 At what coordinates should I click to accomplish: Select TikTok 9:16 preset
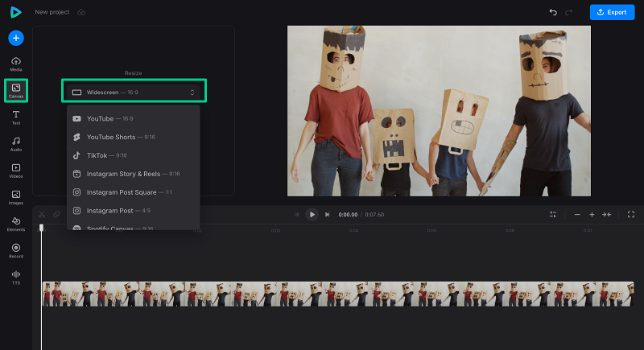134,155
